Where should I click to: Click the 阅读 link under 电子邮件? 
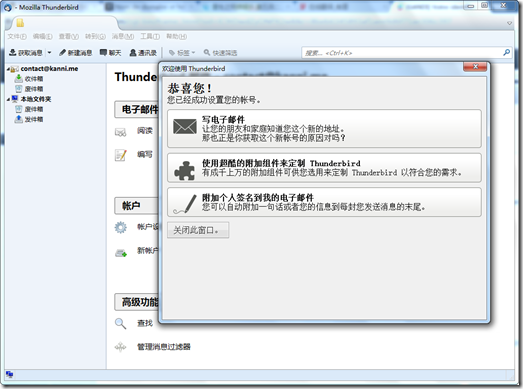[x=145, y=130]
